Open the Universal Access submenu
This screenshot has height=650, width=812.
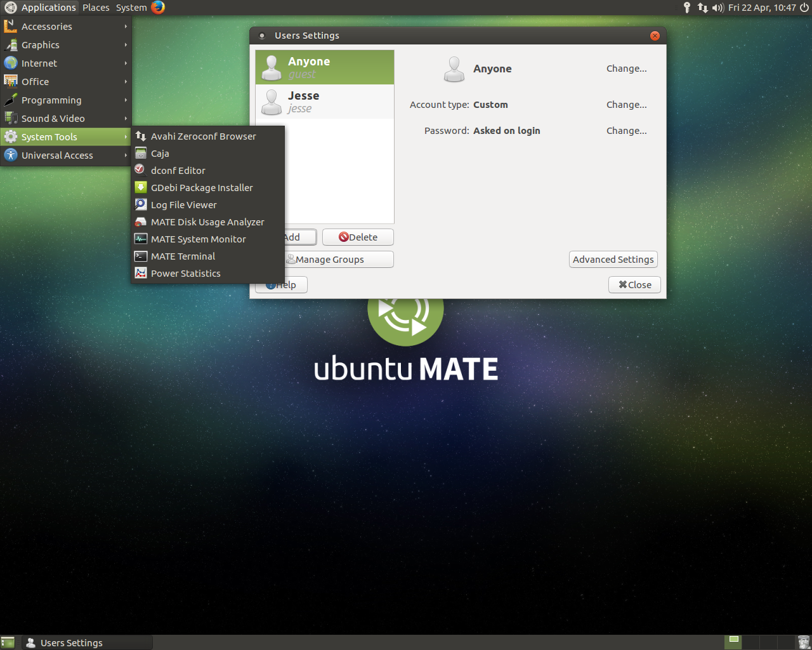[x=66, y=156]
